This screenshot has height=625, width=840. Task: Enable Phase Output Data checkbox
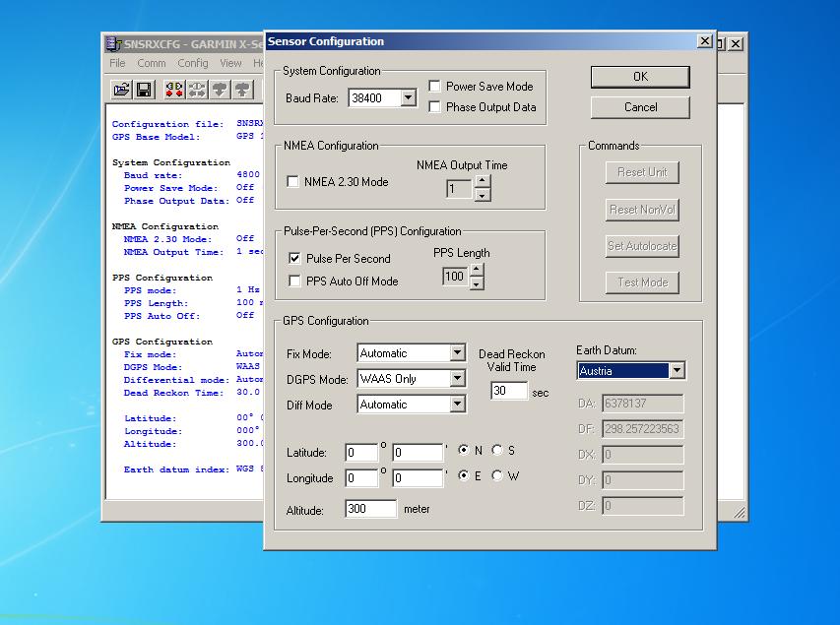[x=435, y=107]
